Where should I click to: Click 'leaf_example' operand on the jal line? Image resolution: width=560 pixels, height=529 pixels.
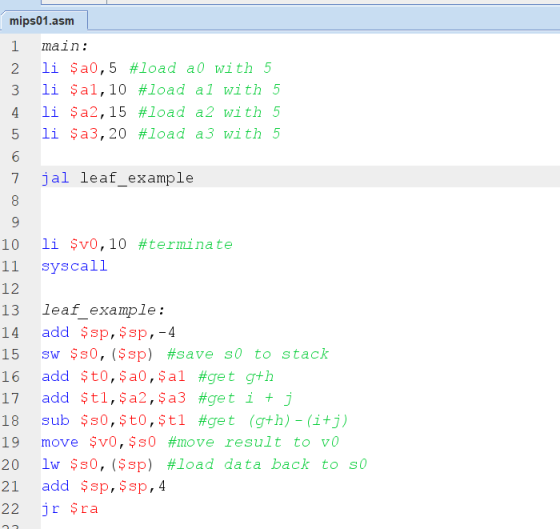pos(137,178)
